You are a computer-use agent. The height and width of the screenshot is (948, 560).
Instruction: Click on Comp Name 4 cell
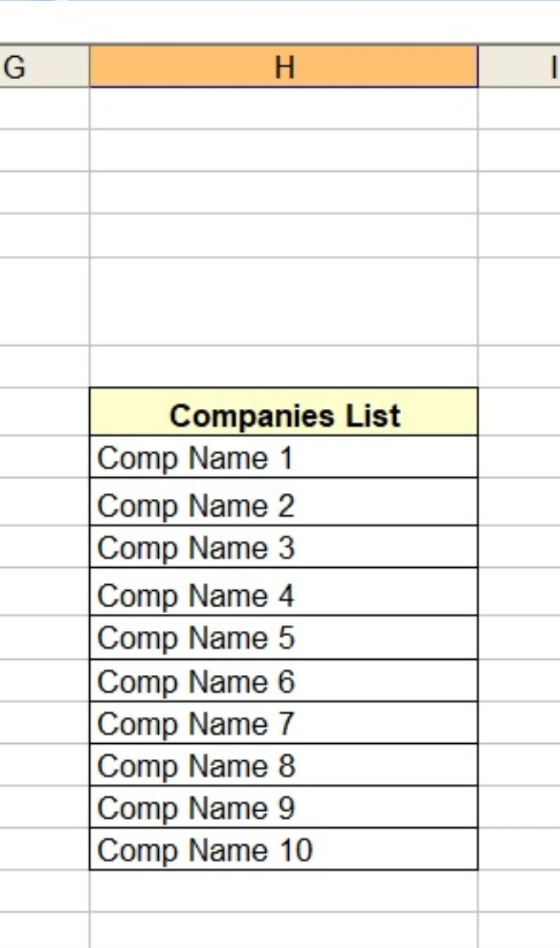(x=283, y=594)
